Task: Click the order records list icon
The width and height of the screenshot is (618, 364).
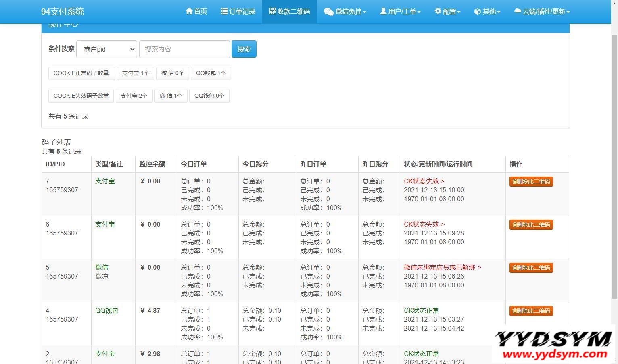Action: (224, 11)
